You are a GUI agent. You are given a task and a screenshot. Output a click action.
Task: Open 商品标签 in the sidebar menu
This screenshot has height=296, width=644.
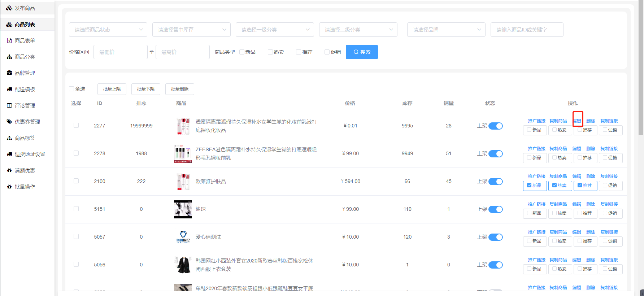pos(25,138)
